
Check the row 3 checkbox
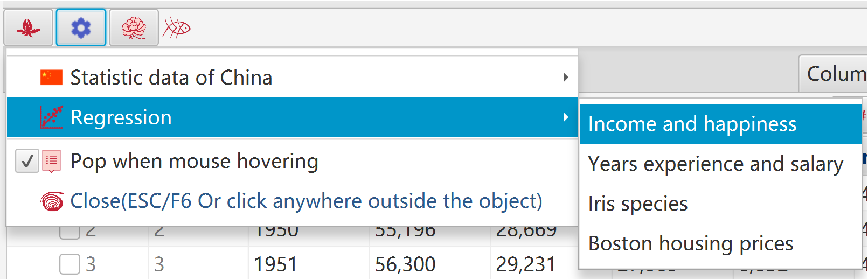click(70, 264)
